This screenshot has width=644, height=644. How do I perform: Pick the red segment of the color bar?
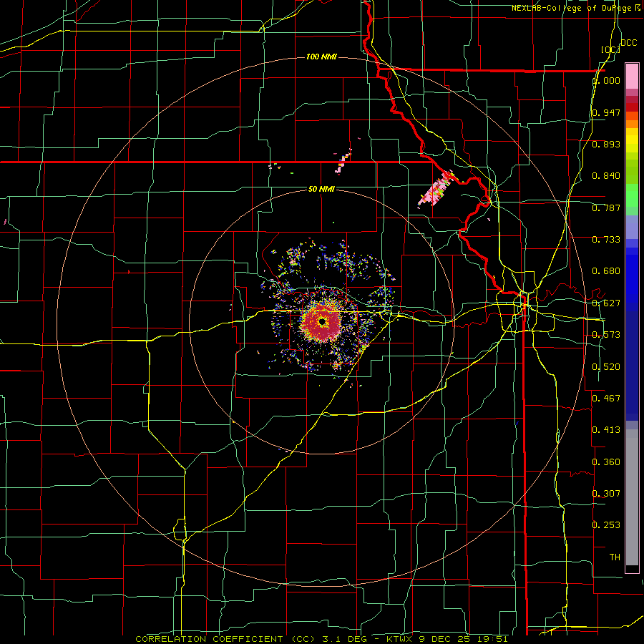point(632,107)
